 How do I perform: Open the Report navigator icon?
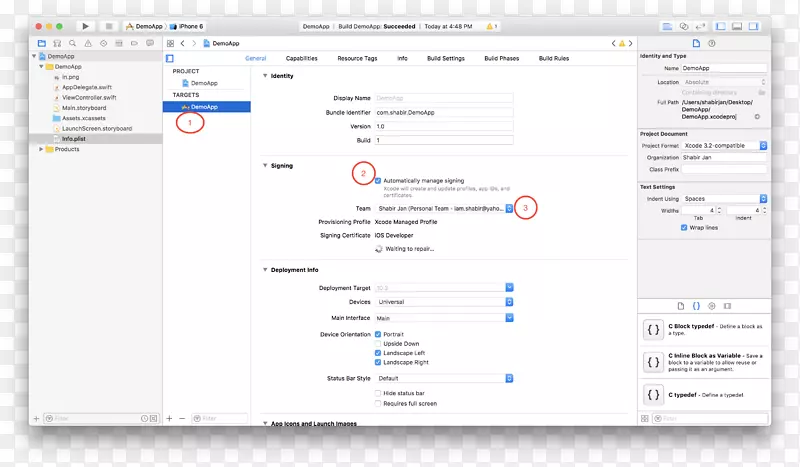(x=150, y=43)
